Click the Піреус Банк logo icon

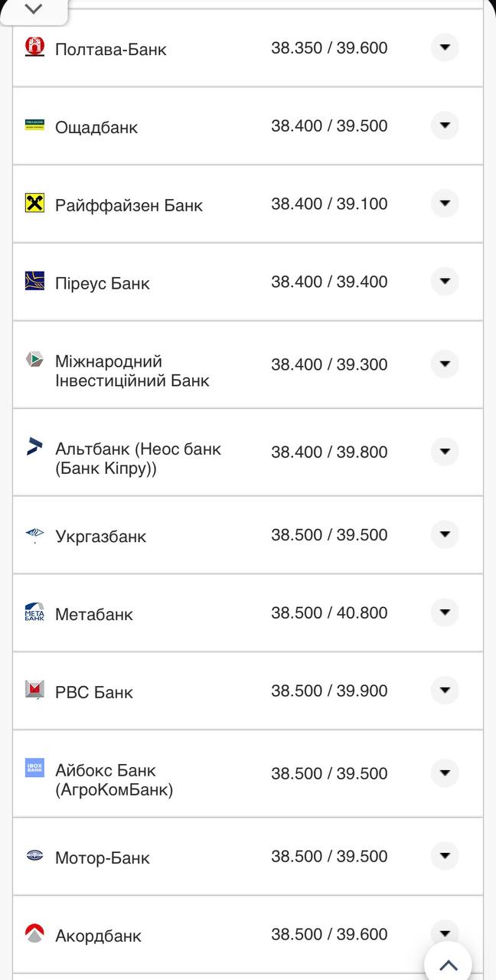coord(34,281)
